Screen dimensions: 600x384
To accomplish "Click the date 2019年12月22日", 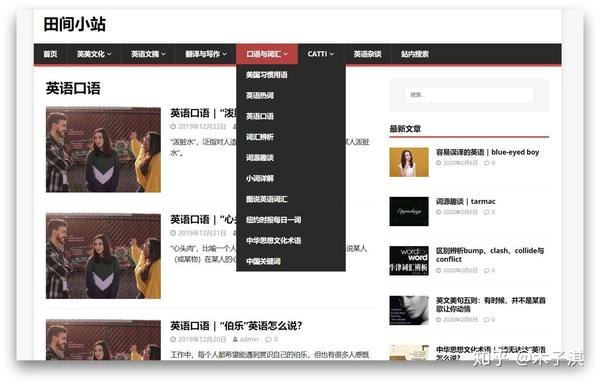I will coord(202,127).
